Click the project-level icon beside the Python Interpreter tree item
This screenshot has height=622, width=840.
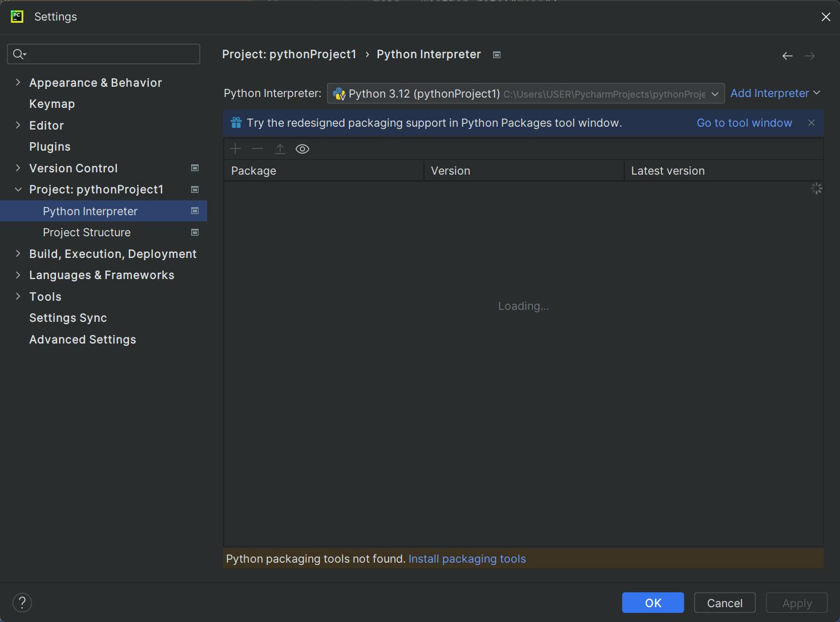[195, 211]
